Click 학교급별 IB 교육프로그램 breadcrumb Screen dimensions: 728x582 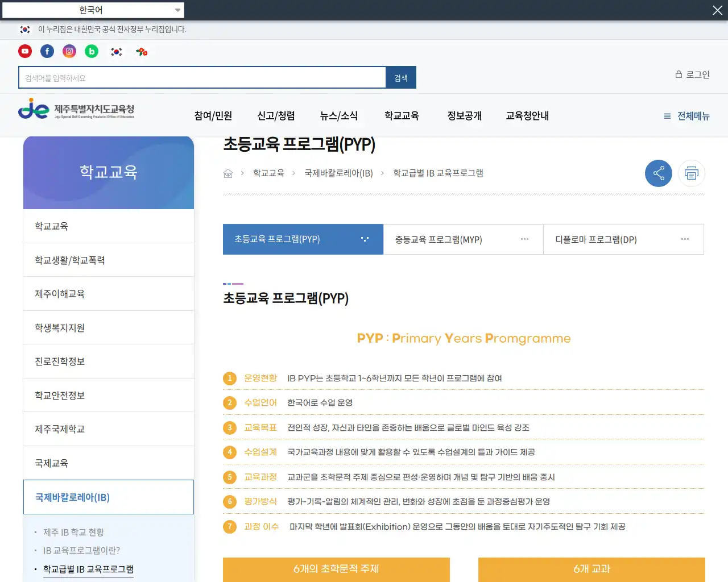click(x=438, y=173)
